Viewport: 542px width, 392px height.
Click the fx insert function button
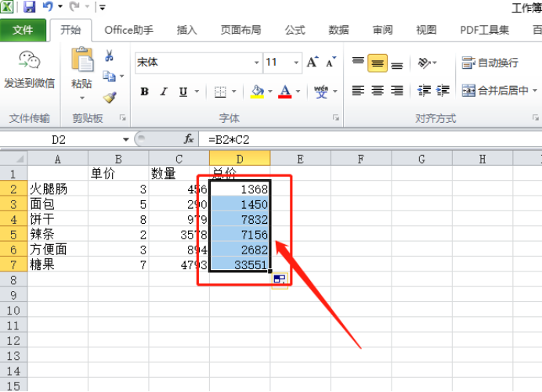point(189,139)
